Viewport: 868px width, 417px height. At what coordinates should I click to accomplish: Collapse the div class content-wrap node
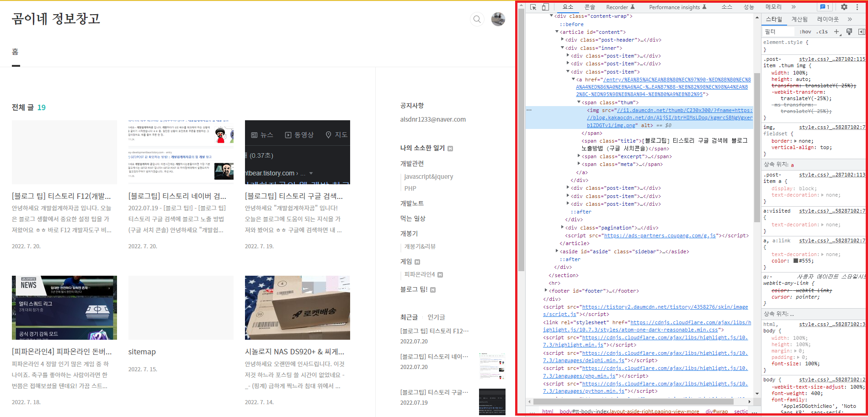[x=551, y=16]
